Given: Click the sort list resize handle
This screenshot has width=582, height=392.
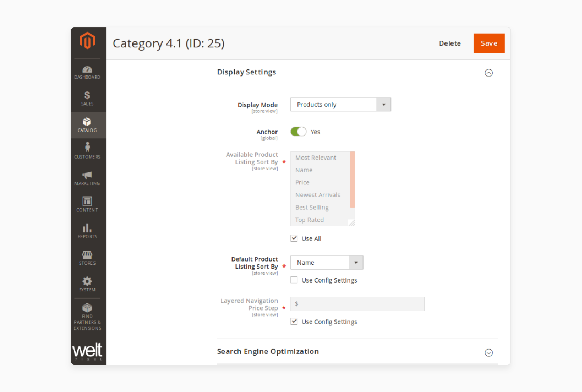Looking at the screenshot, I should click(x=352, y=223).
